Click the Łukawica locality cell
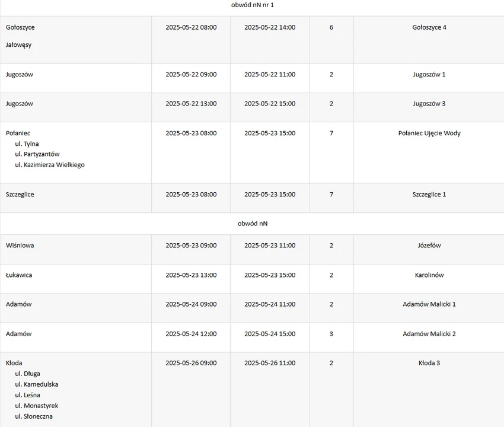Image resolution: width=504 pixels, height=427 pixels. [x=19, y=275]
